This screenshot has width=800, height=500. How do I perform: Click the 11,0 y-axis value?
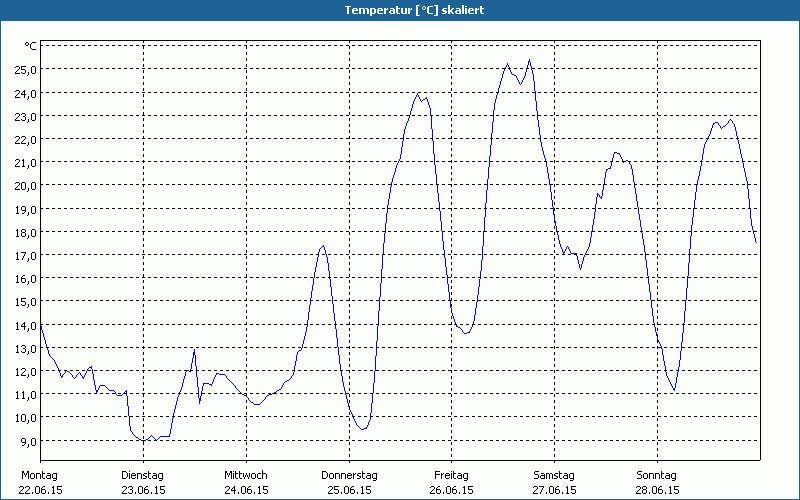(26, 394)
